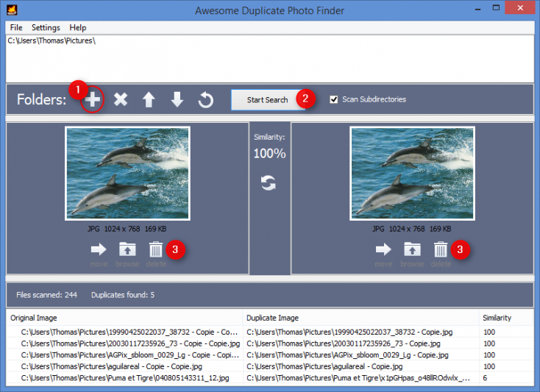Screen dimensions: 540x392
Task: Move folder down with down arrow
Action: 177,99
